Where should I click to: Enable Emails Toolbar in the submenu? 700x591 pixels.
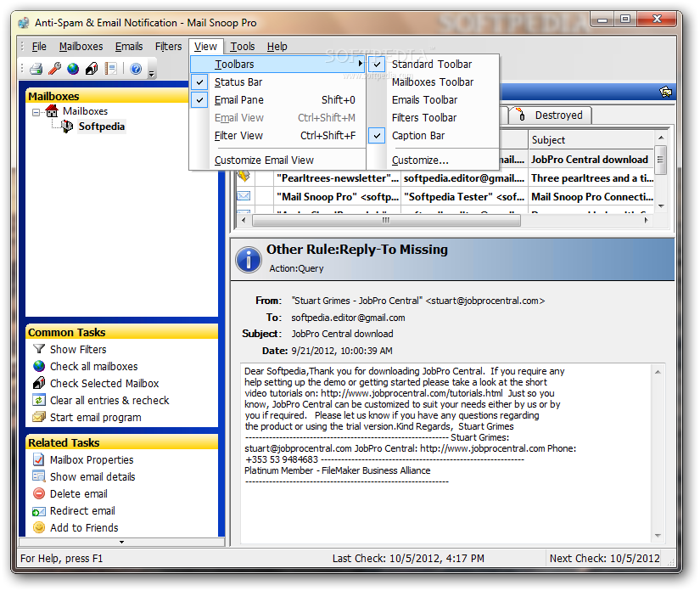point(433,100)
